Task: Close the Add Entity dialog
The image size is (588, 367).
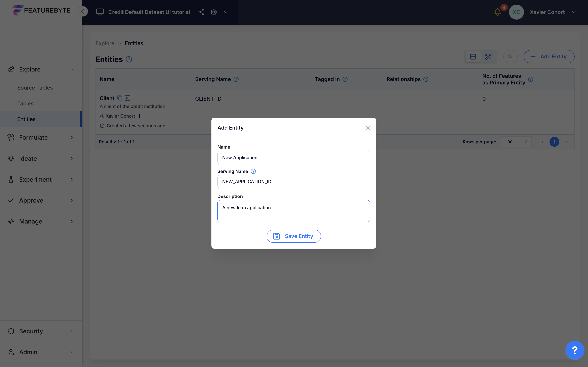Action: coord(368,128)
